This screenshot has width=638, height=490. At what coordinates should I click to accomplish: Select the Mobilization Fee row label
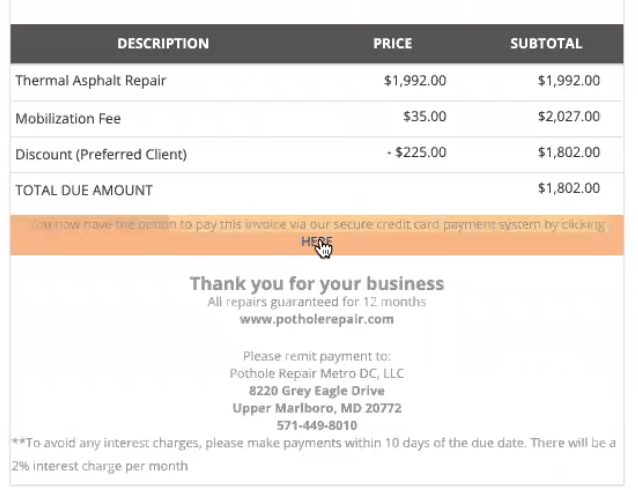click(68, 118)
